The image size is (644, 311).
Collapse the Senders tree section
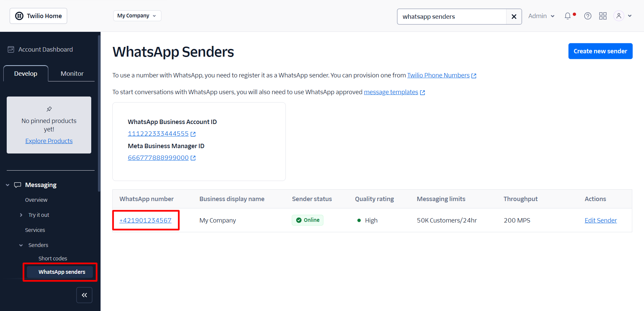click(x=21, y=245)
